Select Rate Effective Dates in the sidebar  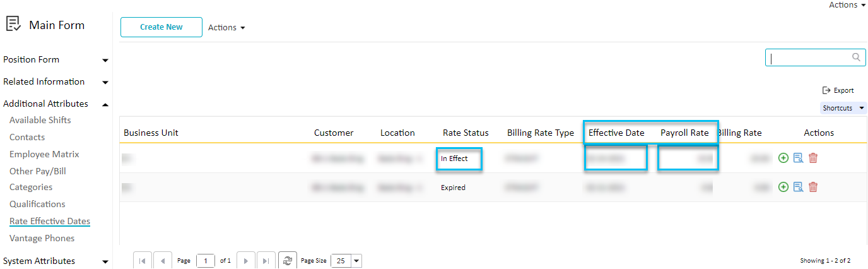pos(50,221)
